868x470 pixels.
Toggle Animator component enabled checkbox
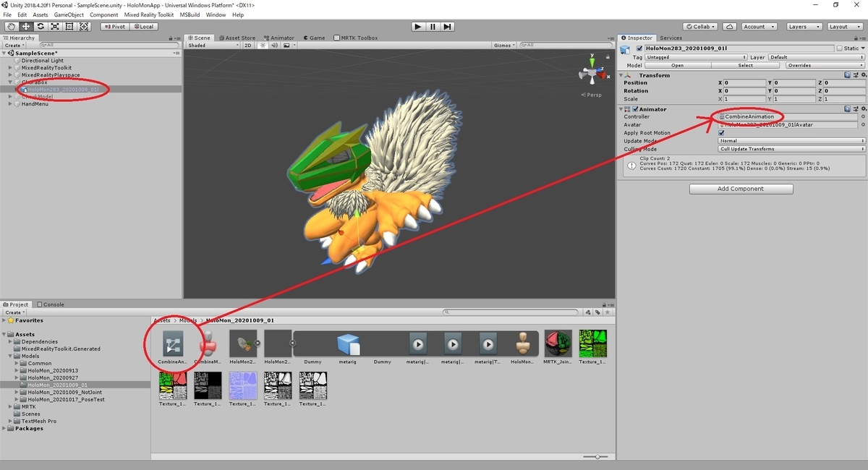pyautogui.click(x=635, y=109)
